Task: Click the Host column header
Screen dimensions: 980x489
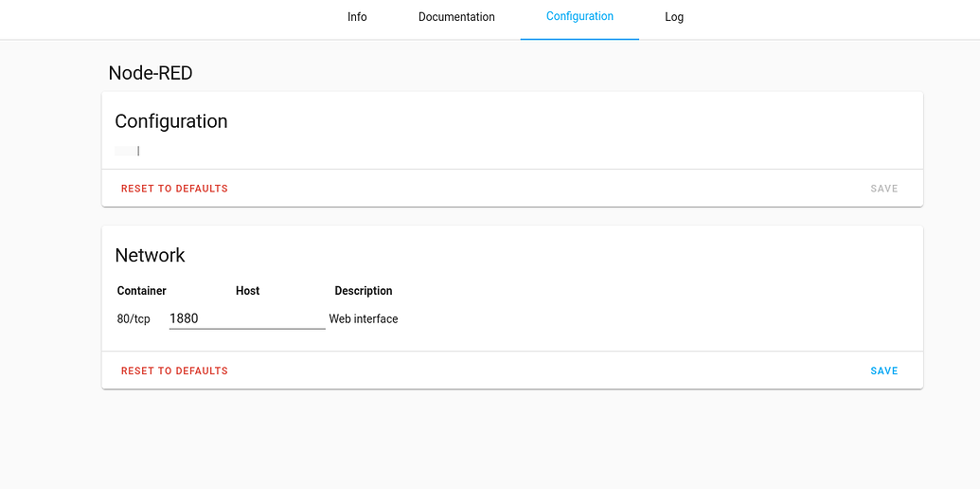Action: tap(247, 291)
